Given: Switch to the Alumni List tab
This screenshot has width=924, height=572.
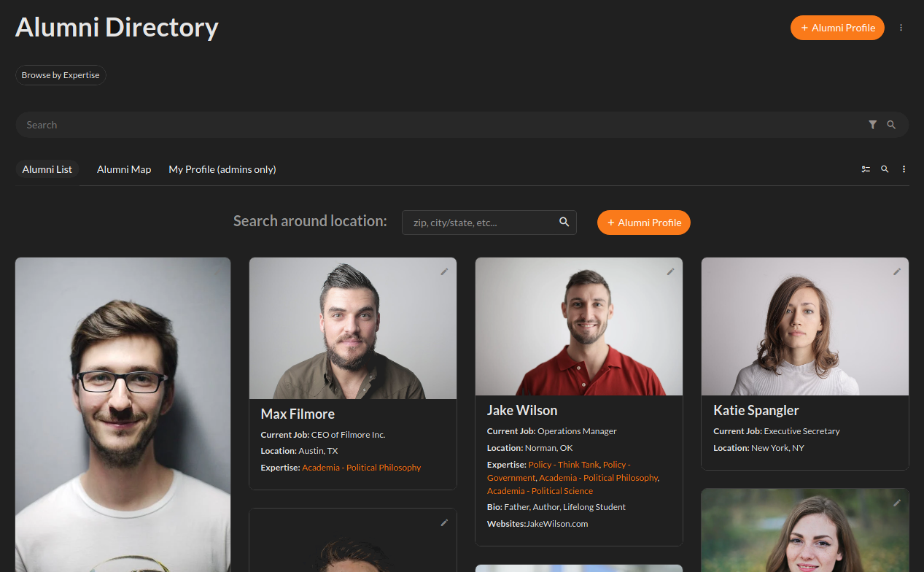Looking at the screenshot, I should pos(47,169).
